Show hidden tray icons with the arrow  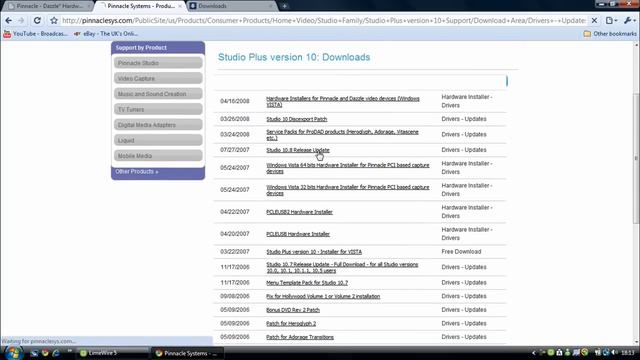(533, 353)
